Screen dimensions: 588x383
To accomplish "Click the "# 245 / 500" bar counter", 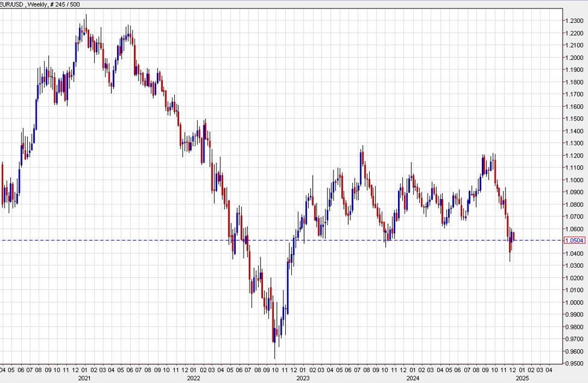I will pos(64,5).
